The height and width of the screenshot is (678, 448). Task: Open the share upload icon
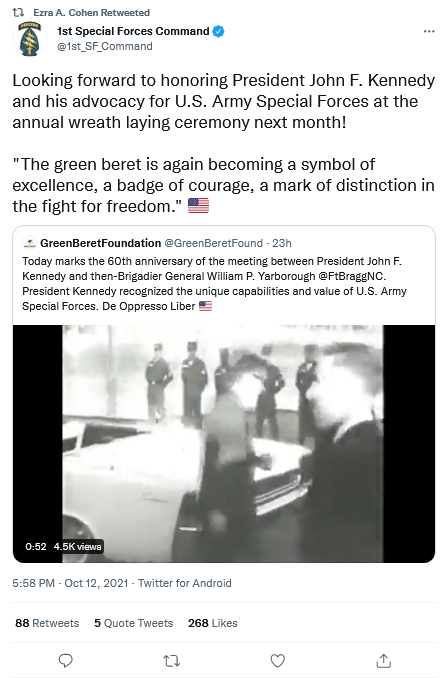(x=384, y=660)
